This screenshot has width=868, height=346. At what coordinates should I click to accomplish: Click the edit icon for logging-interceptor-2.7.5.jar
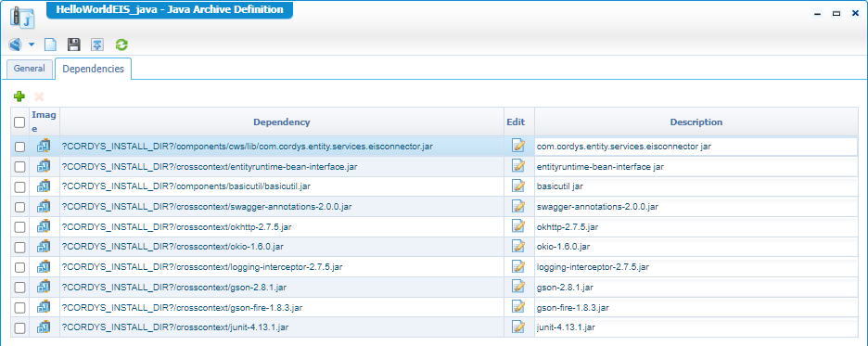tap(518, 266)
